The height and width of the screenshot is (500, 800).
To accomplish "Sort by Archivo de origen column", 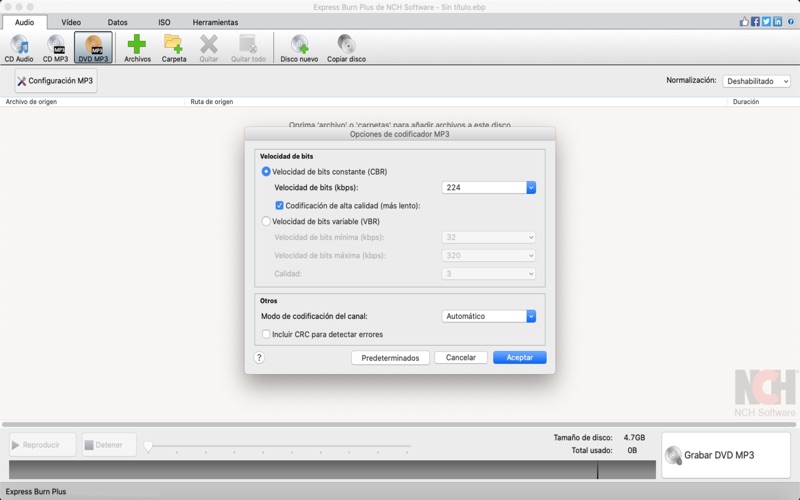I will click(31, 102).
